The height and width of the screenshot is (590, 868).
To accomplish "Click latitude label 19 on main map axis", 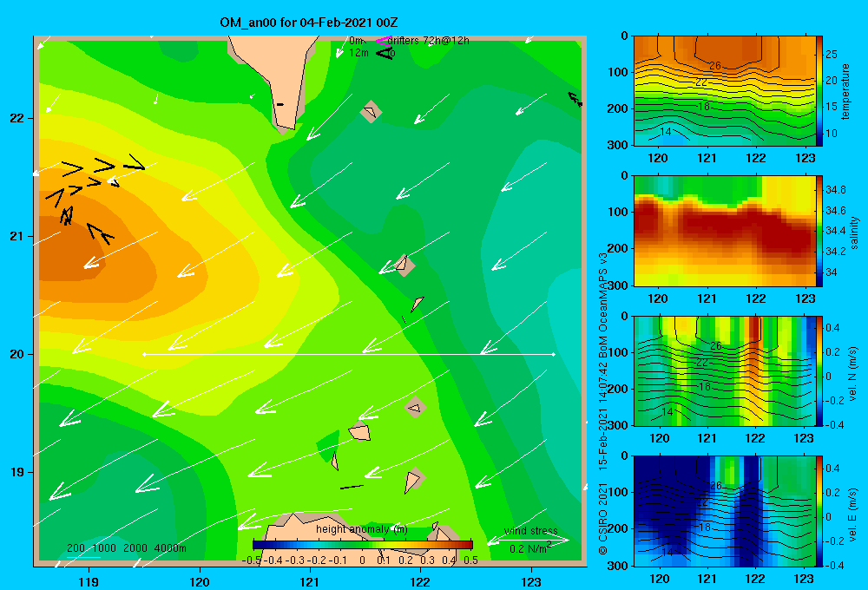I will tap(17, 472).
